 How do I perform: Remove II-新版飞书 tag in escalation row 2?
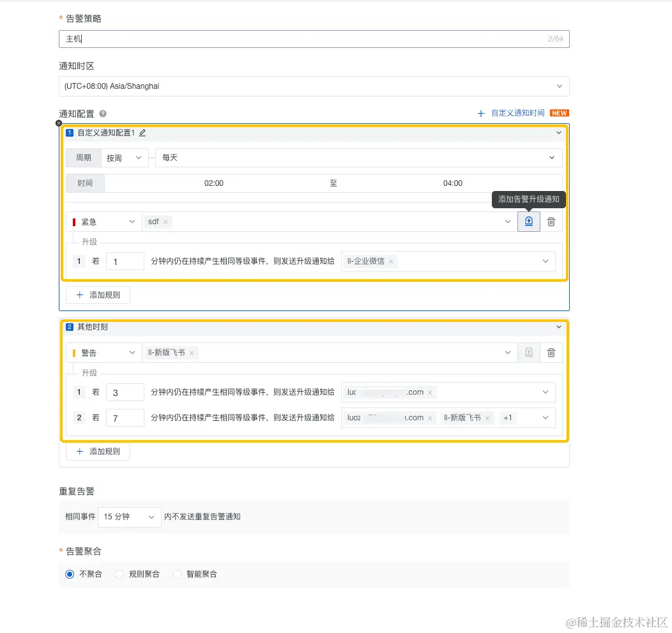coord(487,418)
